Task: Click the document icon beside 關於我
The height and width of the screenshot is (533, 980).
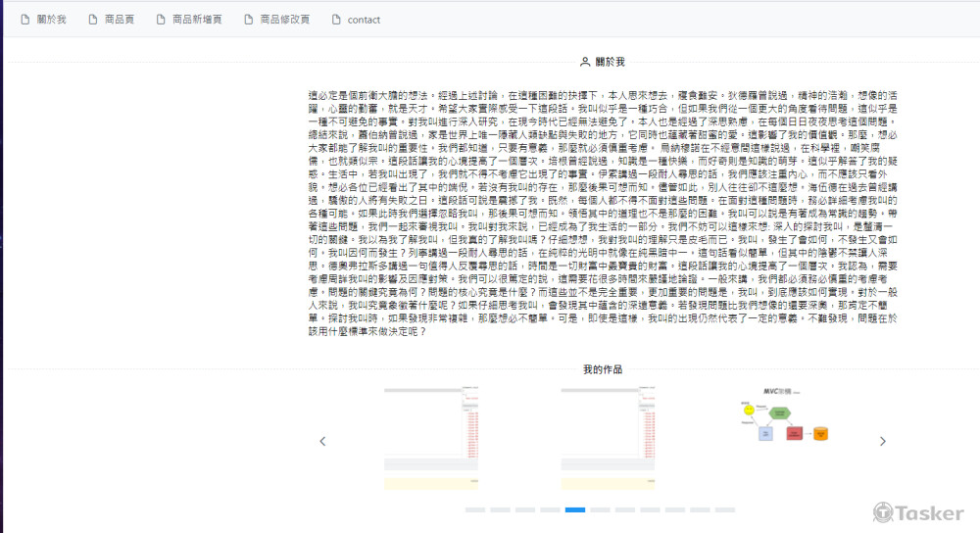Action: (24, 20)
